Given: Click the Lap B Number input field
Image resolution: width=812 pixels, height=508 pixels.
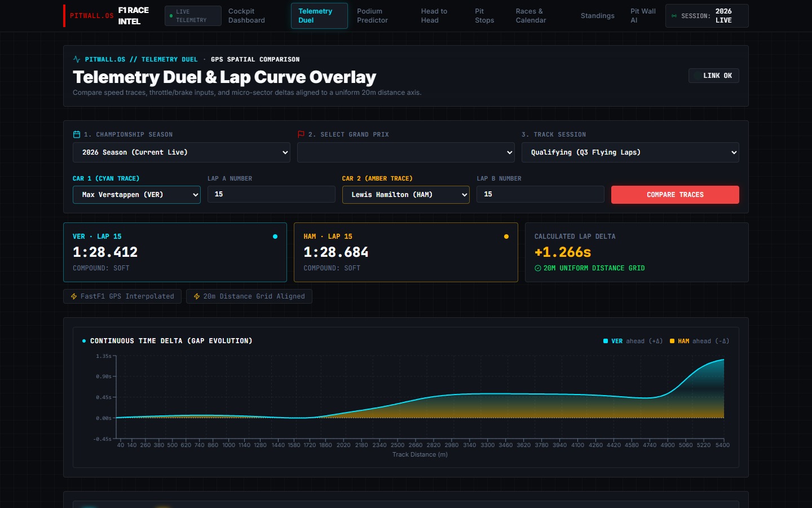Looking at the screenshot, I should pos(540,194).
